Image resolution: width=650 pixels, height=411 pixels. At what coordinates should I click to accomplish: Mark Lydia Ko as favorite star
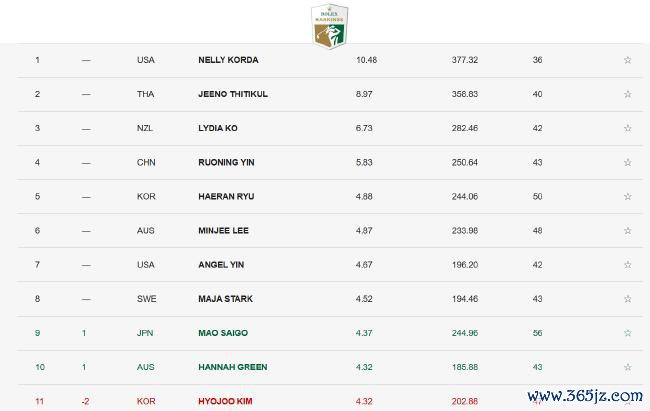pyautogui.click(x=628, y=128)
